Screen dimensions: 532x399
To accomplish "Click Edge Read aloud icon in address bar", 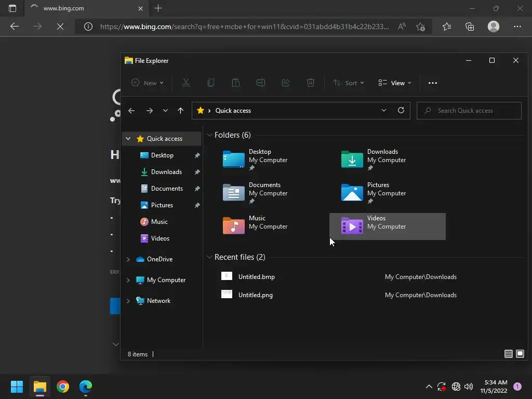I will (402, 26).
